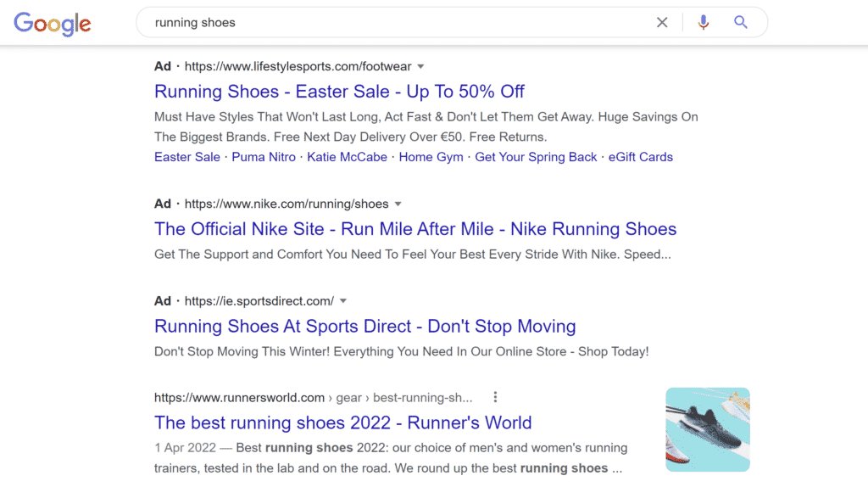
Task: Click the Puma Nitro sitelink
Action: 264,157
